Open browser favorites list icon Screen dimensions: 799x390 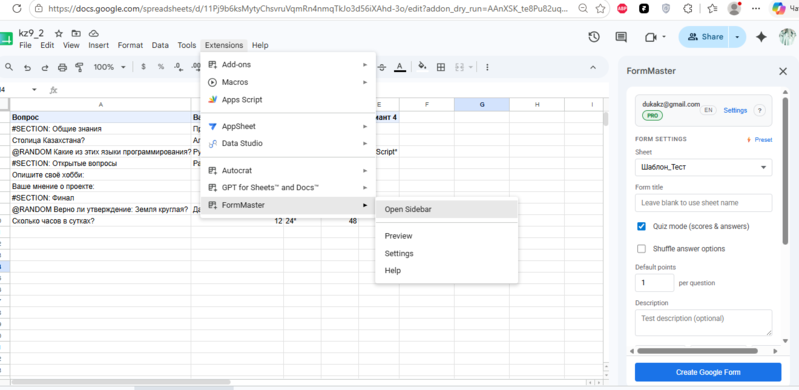(x=712, y=9)
